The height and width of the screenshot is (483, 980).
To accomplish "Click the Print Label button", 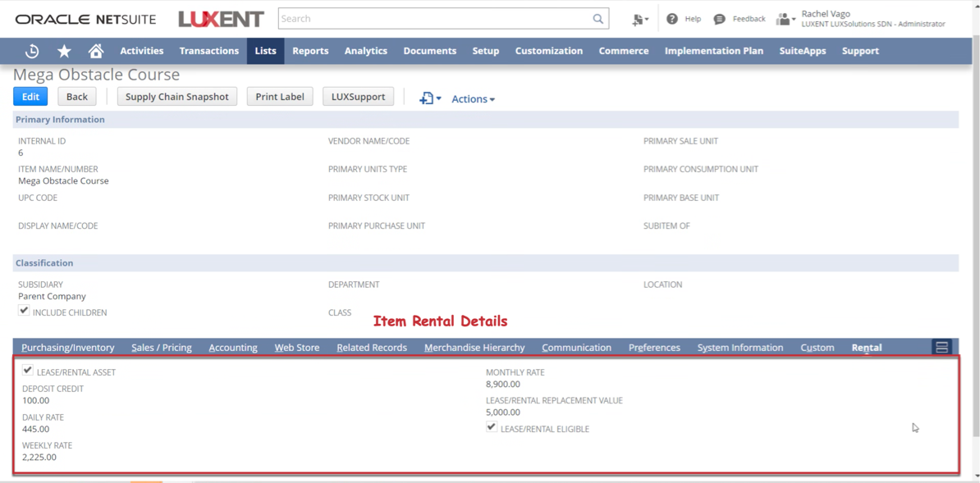I will click(x=280, y=97).
